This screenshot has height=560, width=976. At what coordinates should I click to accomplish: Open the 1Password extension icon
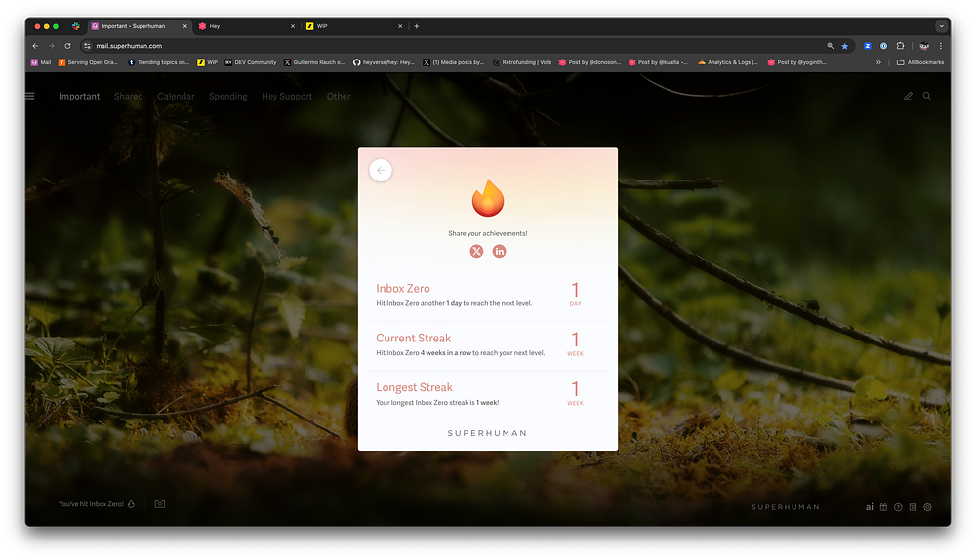[x=883, y=46]
